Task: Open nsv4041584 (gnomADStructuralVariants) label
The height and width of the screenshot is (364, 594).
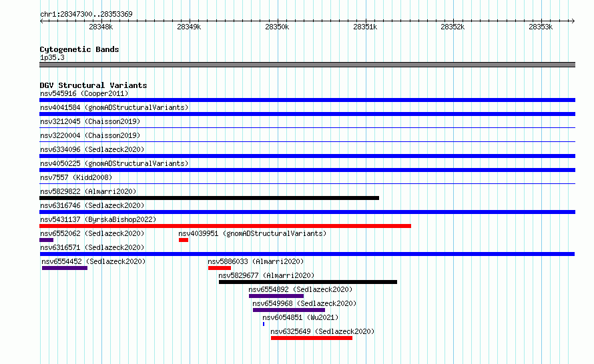Action: coord(114,107)
